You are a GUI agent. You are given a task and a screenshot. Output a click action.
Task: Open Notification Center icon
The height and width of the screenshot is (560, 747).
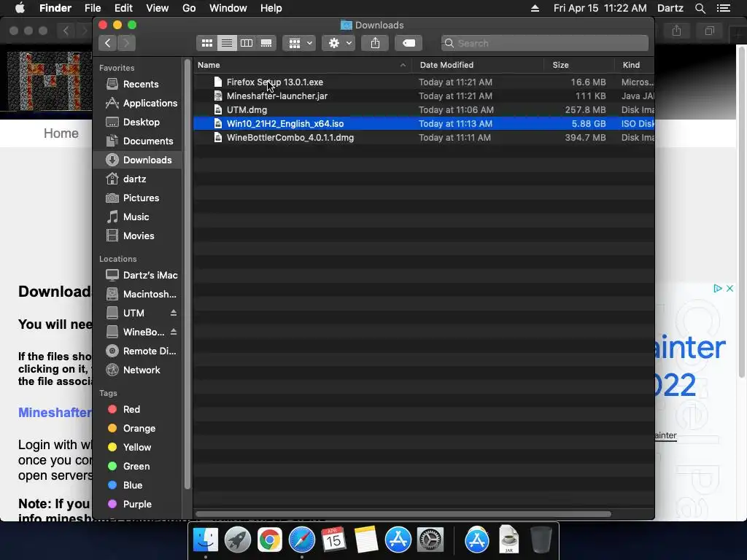(x=723, y=8)
